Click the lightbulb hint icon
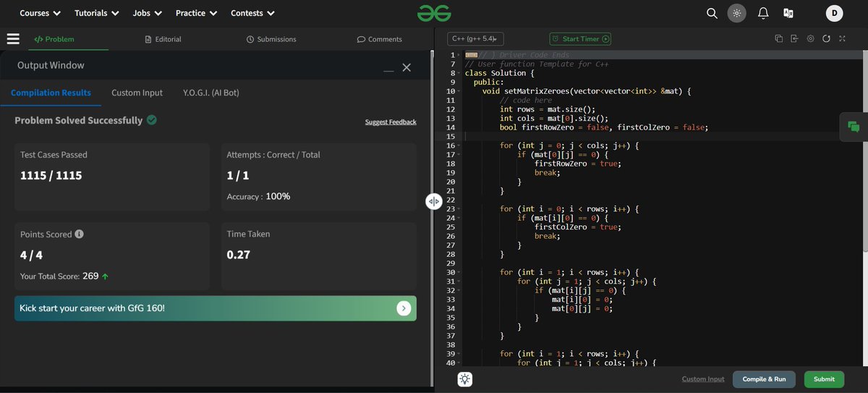The image size is (868, 393). click(464, 379)
